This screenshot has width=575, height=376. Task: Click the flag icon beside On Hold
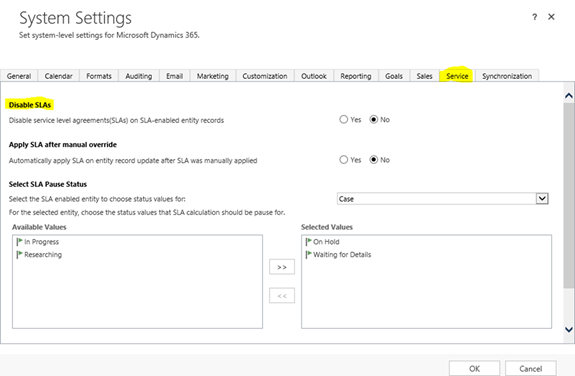point(308,242)
